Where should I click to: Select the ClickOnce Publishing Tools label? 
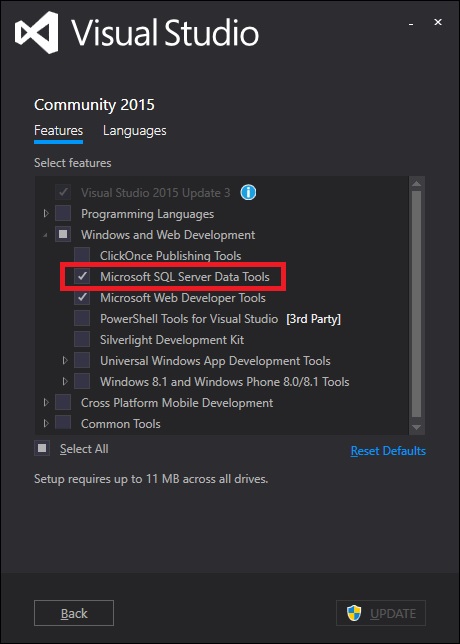[170, 256]
